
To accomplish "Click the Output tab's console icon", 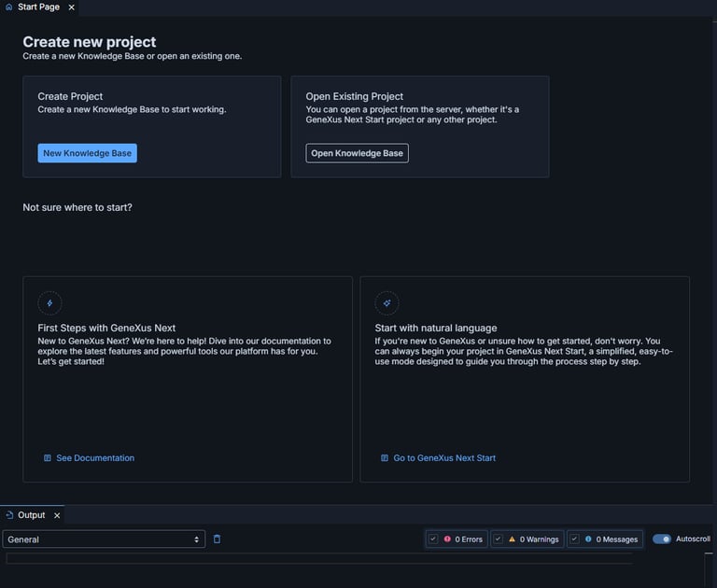I will 9,515.
